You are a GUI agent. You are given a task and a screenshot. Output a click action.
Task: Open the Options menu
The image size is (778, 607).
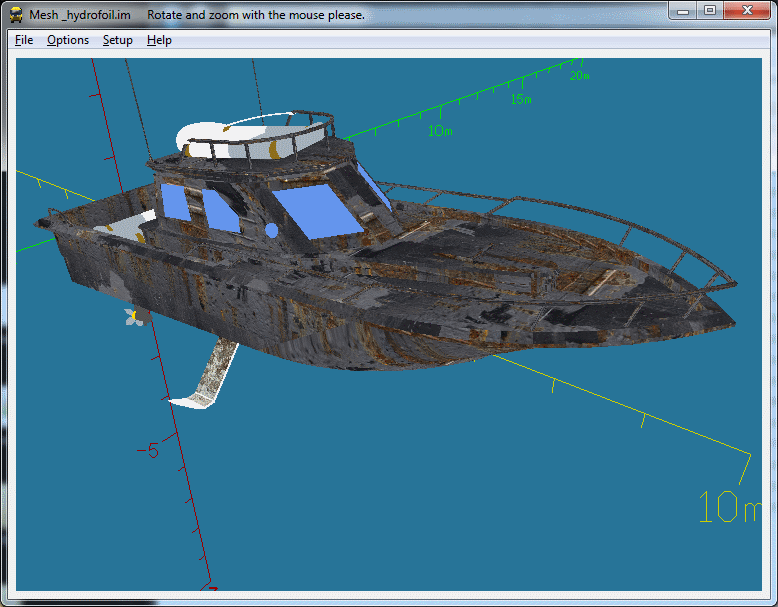tap(68, 40)
